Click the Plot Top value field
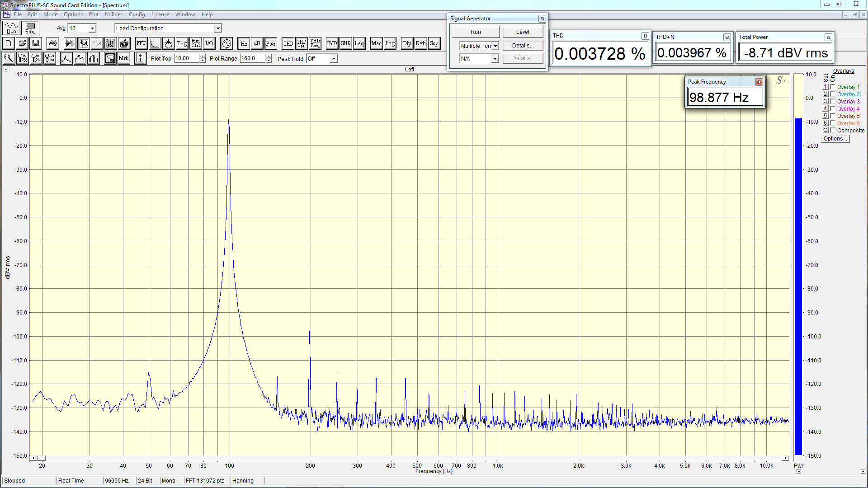The width and height of the screenshot is (868, 488). pyautogui.click(x=186, y=58)
